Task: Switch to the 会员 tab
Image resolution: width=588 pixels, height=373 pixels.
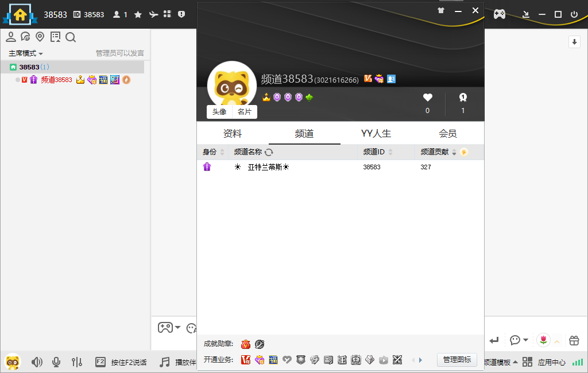Action: [x=448, y=134]
